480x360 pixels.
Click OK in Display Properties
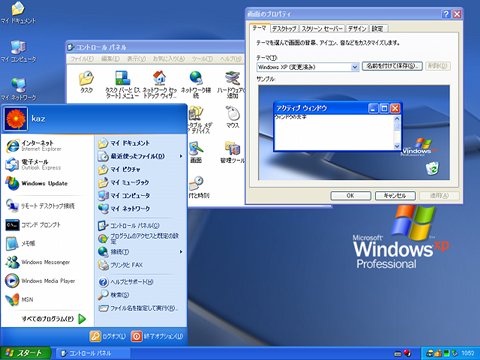350,196
